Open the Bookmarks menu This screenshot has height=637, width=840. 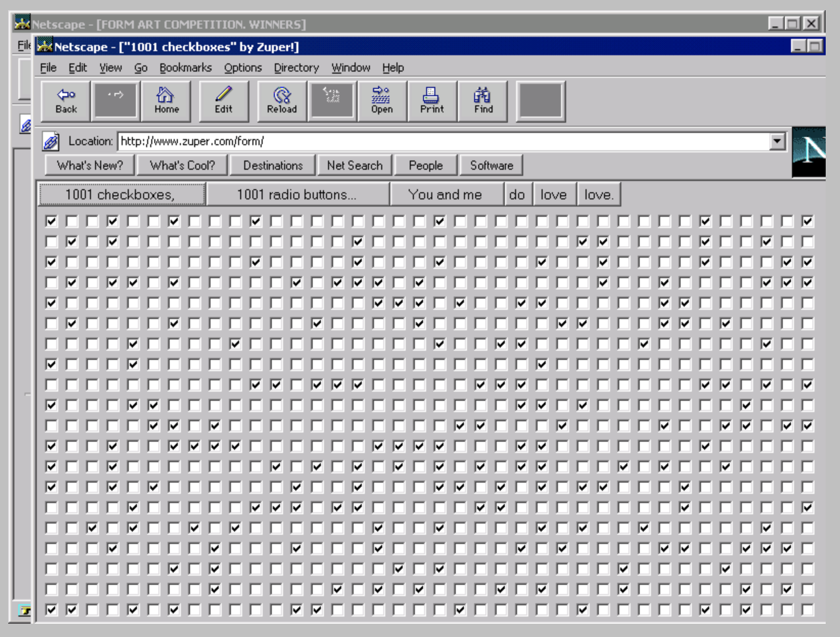click(x=185, y=67)
